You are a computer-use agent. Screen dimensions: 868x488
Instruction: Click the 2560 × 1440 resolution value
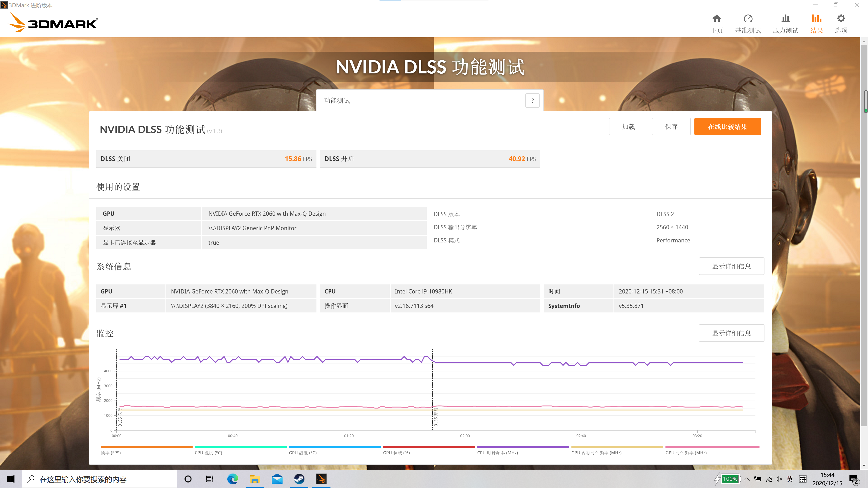672,227
